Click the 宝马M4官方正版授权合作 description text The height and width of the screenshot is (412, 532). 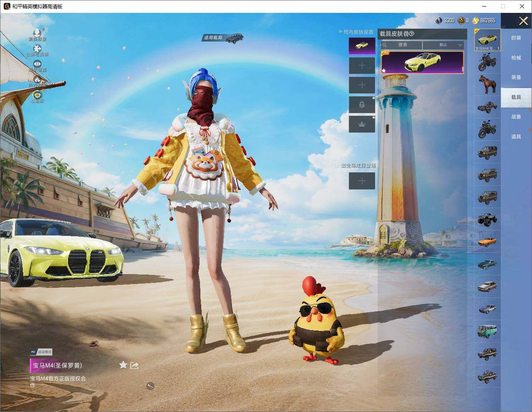click(58, 382)
